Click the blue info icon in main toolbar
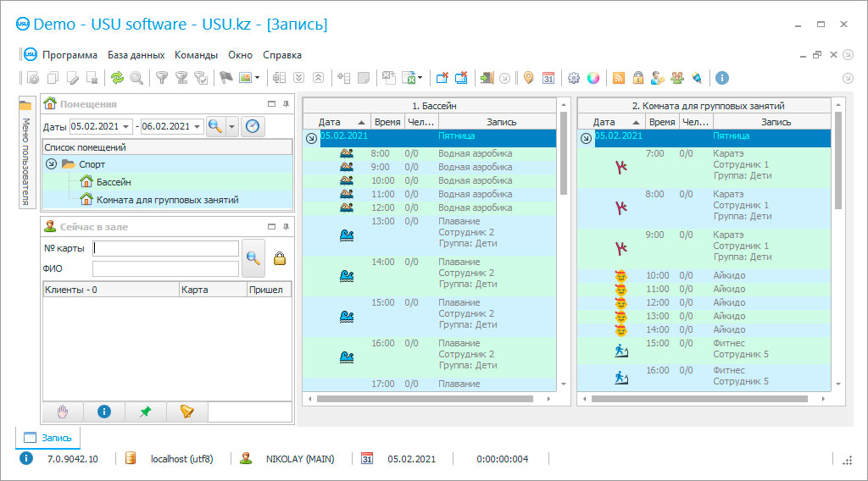 (x=722, y=78)
